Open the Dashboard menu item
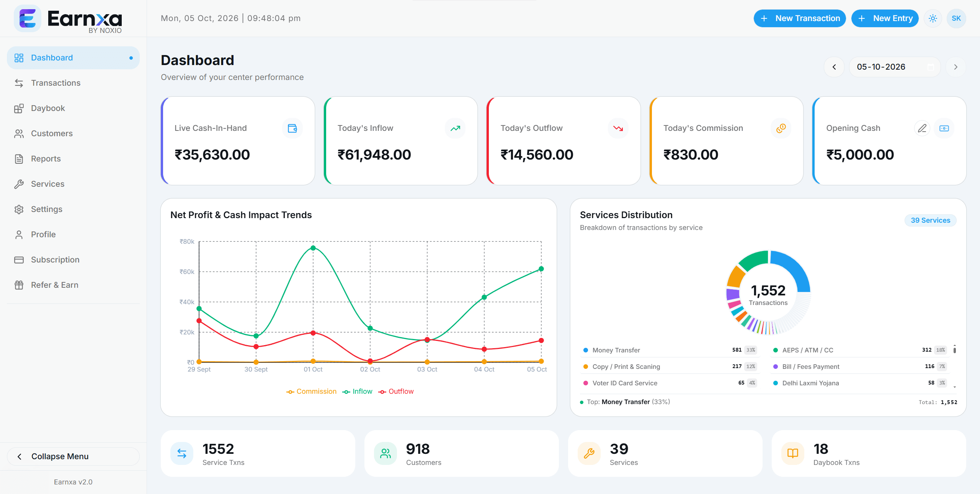Viewport: 980px width, 494px height. pos(73,58)
